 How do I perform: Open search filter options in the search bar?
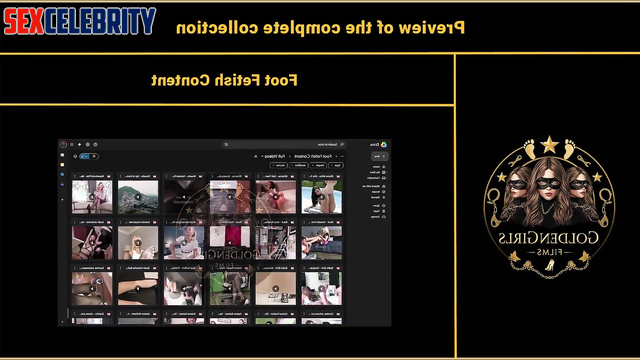click(226, 144)
